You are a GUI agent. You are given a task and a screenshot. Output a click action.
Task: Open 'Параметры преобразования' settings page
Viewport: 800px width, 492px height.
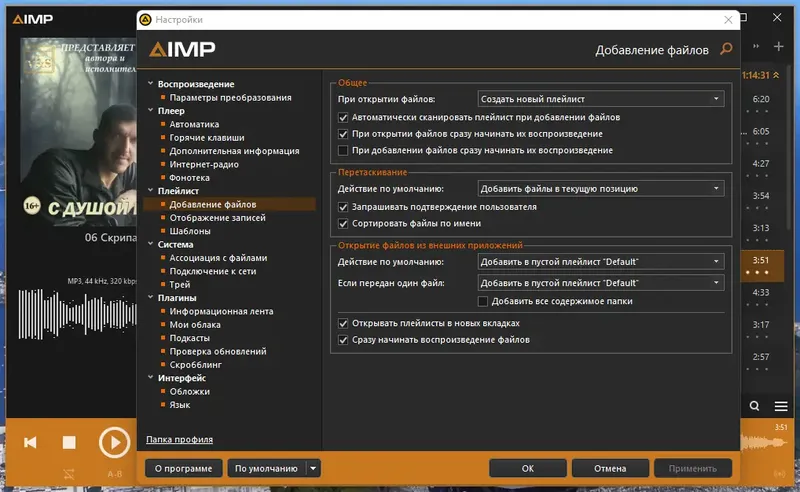230,97
